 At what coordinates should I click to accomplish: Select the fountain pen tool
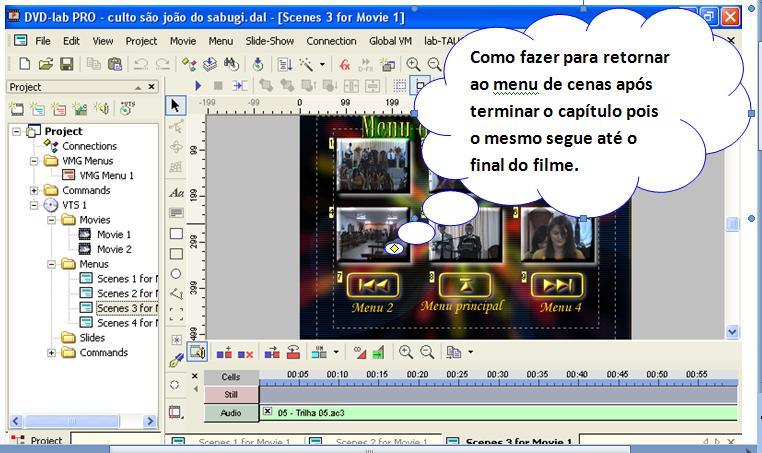click(176, 360)
